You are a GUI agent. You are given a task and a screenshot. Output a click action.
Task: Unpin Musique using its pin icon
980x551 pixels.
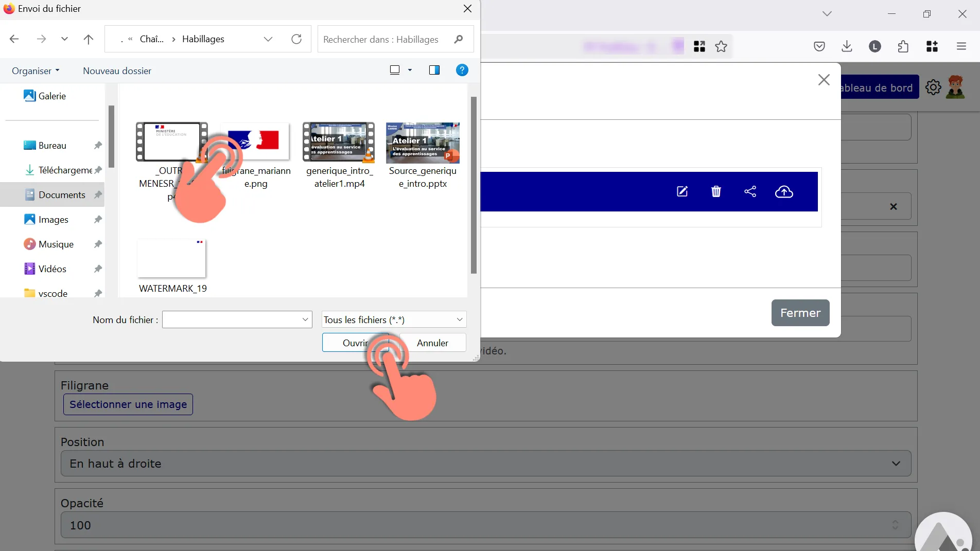[98, 244]
